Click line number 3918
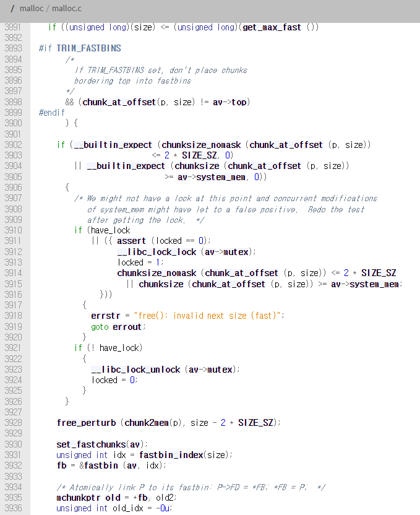 pyautogui.click(x=13, y=316)
